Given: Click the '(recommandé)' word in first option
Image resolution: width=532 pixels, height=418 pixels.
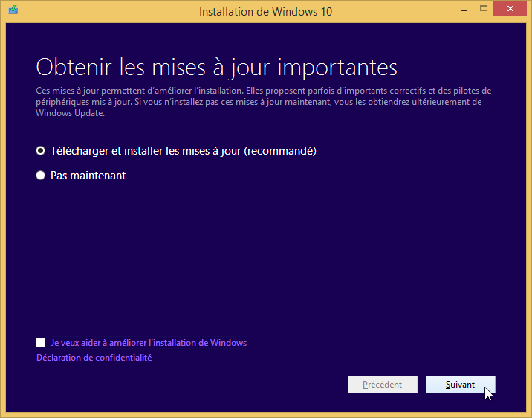Looking at the screenshot, I should (280, 151).
